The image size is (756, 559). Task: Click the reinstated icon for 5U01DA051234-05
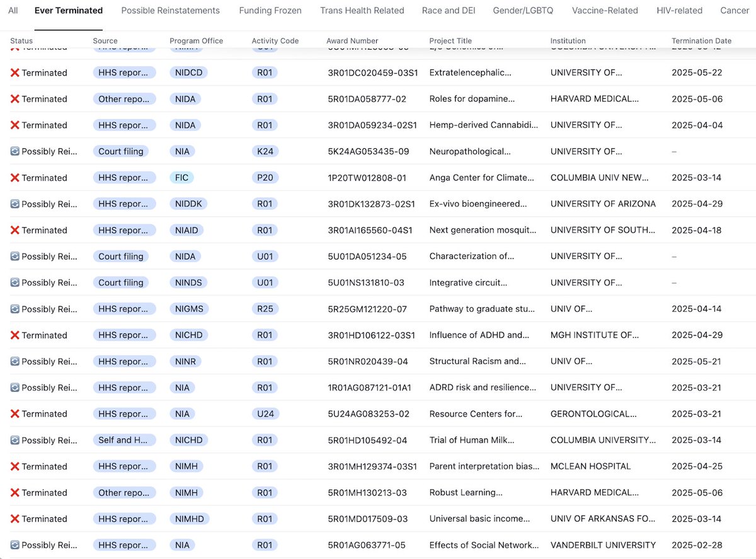click(x=15, y=256)
